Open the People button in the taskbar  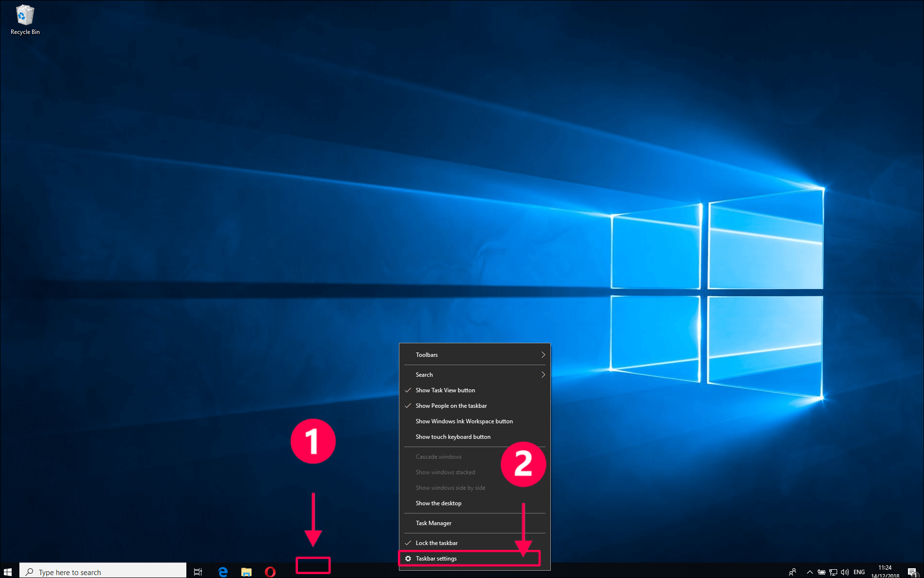pos(792,572)
